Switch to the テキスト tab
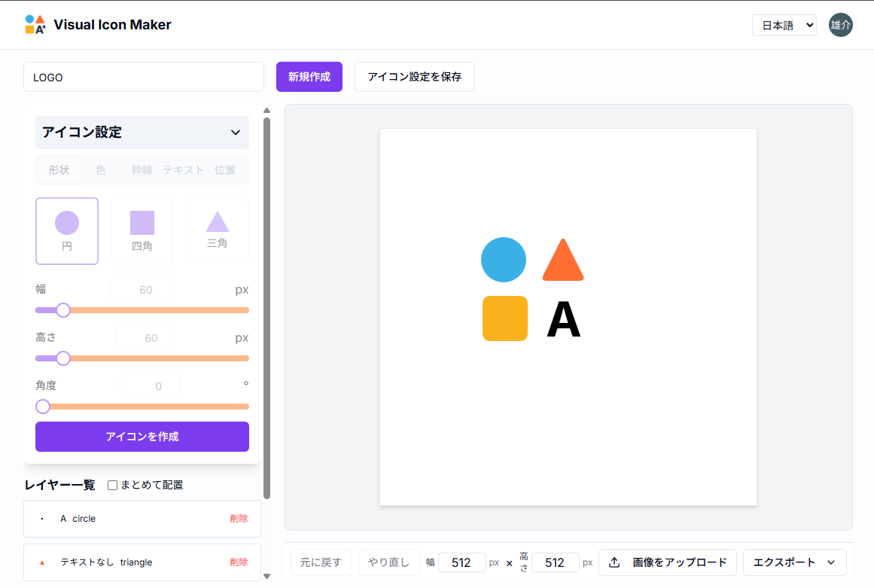Screen dimensions: 874x588 184,170
